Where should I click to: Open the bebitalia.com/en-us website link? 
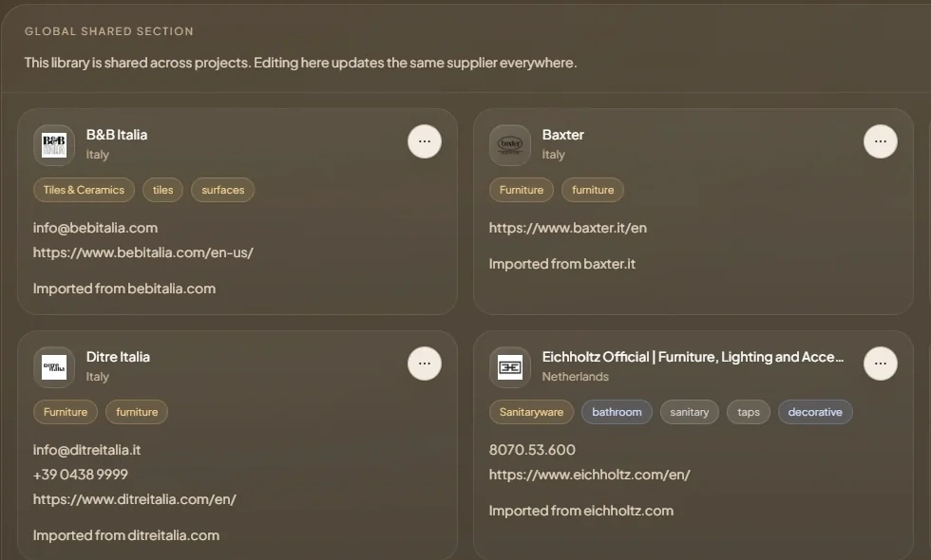(x=143, y=252)
